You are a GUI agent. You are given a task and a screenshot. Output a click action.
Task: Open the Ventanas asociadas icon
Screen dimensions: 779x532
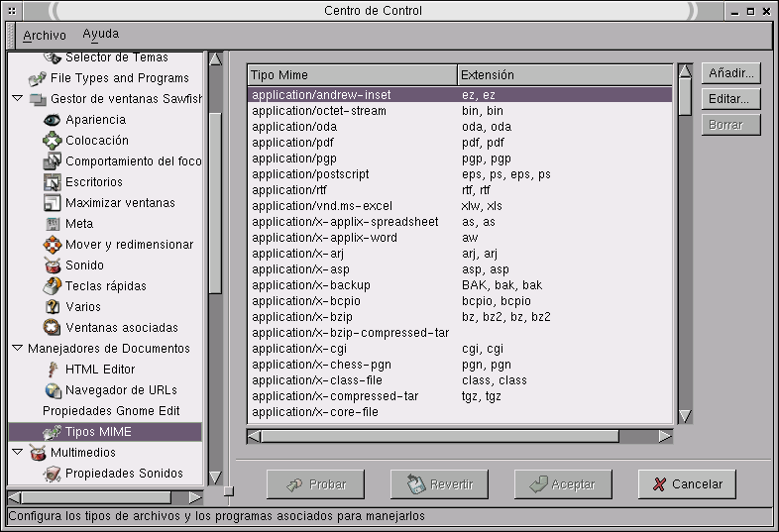(53, 328)
